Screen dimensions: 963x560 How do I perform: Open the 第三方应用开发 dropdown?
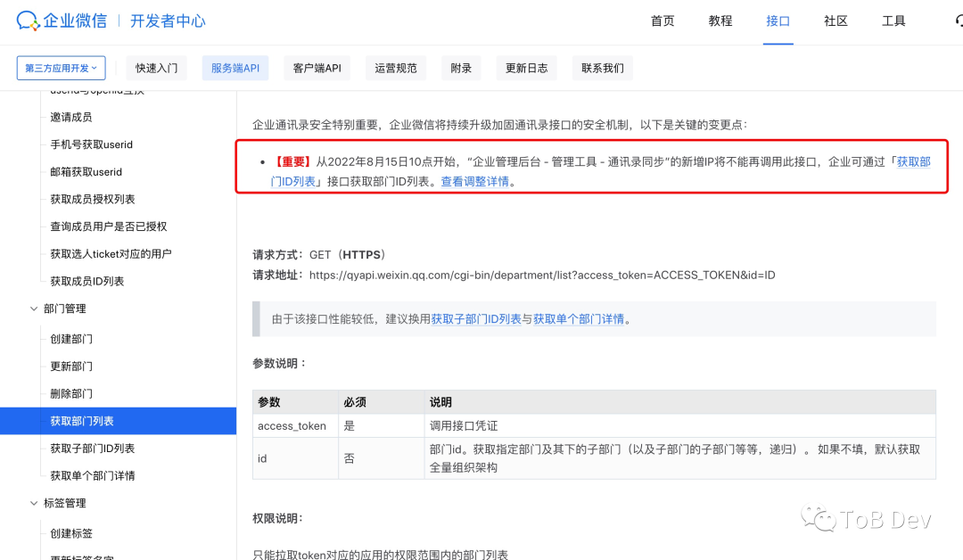click(61, 67)
